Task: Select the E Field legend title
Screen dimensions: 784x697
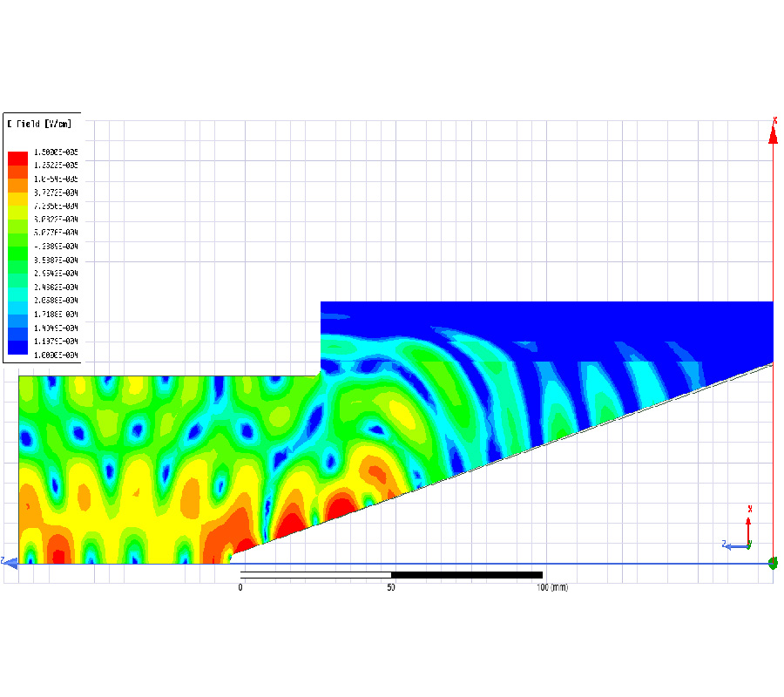Action: point(39,125)
